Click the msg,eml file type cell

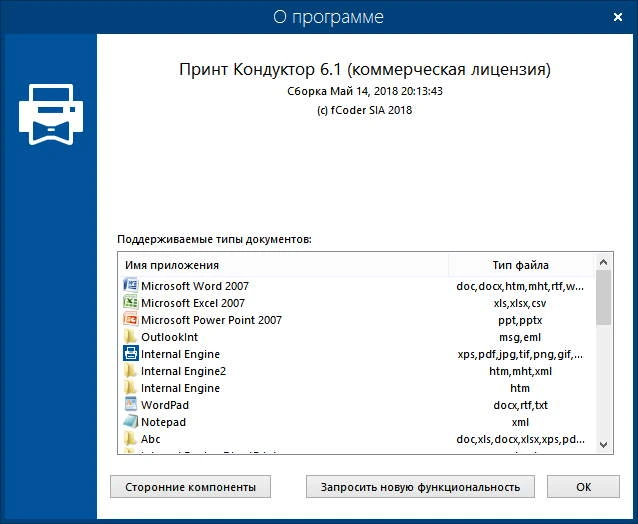tap(520, 337)
